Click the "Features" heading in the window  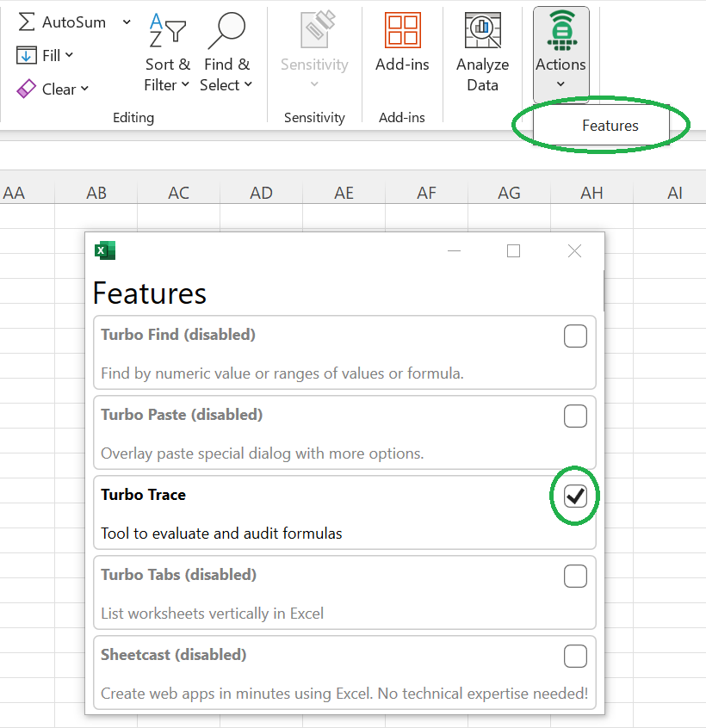[x=150, y=293]
